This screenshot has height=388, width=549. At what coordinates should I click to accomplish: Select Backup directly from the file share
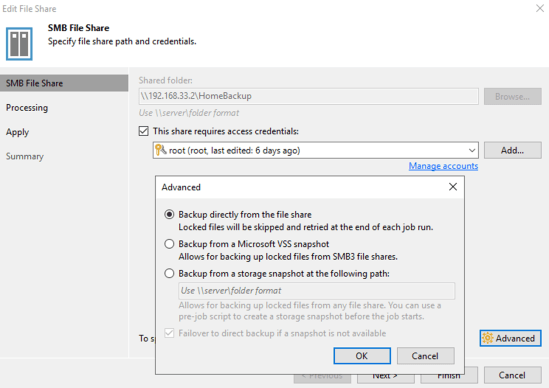point(169,214)
